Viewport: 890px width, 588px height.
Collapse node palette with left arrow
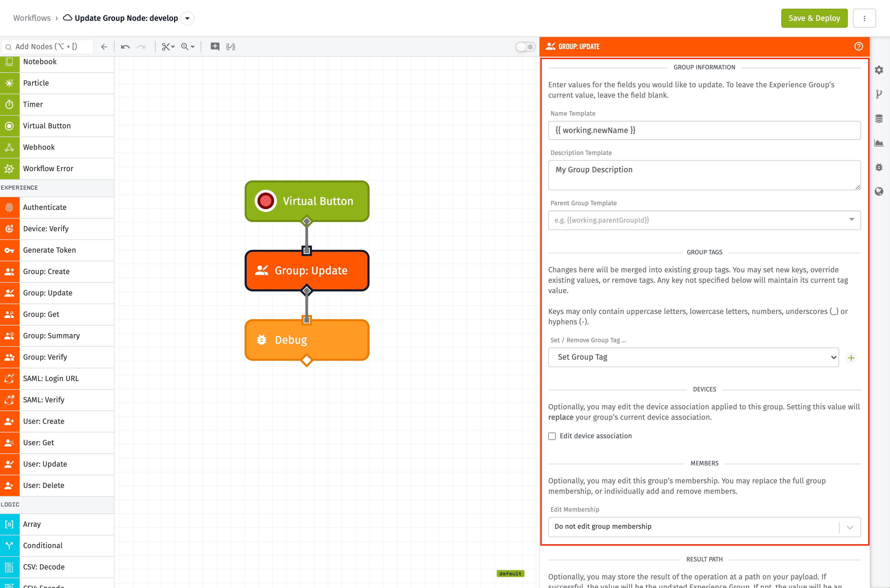click(104, 47)
